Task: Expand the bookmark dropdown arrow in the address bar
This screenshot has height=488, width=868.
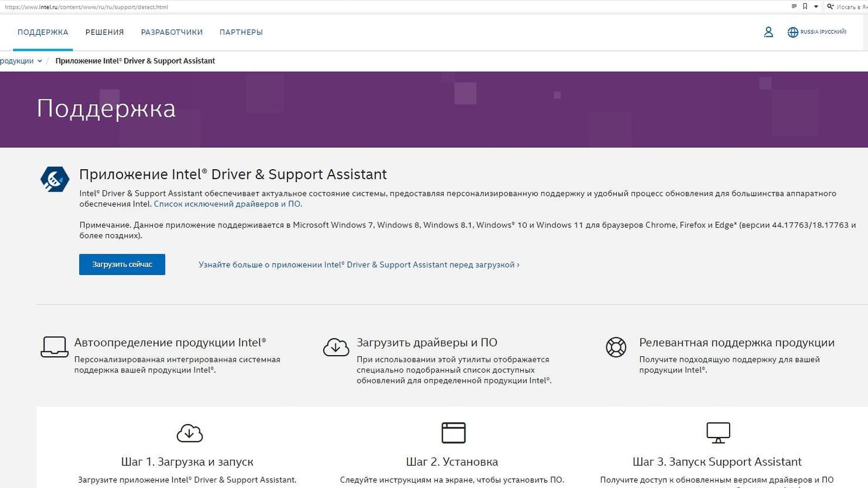Action: pyautogui.click(x=816, y=7)
